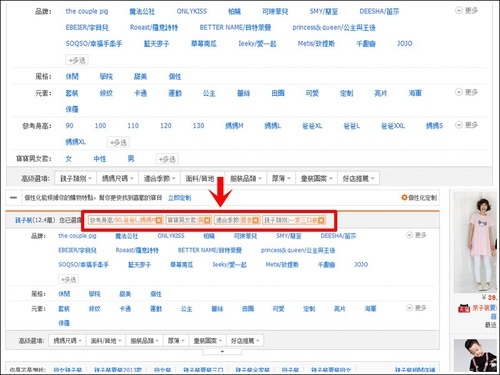Open the 適合季節 advanced options dropdown
The image size is (500, 375).
pos(159,179)
